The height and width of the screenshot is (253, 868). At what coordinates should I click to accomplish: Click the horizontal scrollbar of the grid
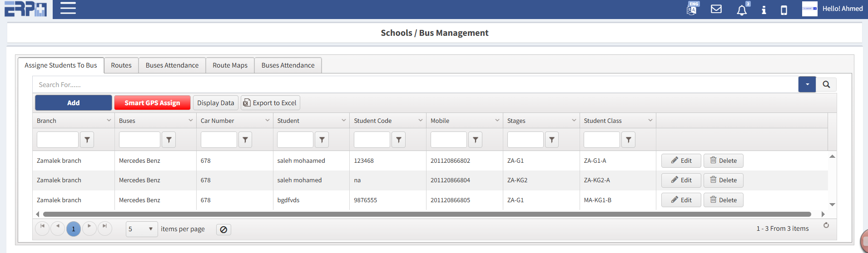pyautogui.click(x=427, y=214)
